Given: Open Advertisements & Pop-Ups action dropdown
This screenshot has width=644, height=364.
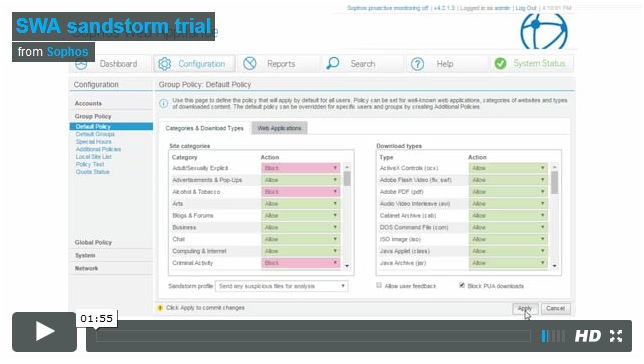Looking at the screenshot, I should (x=301, y=180).
